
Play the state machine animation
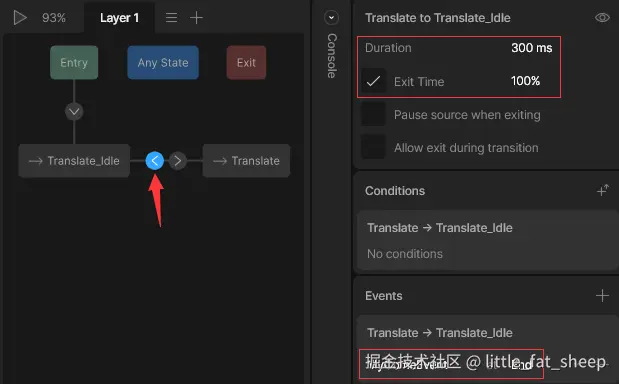coord(19,18)
